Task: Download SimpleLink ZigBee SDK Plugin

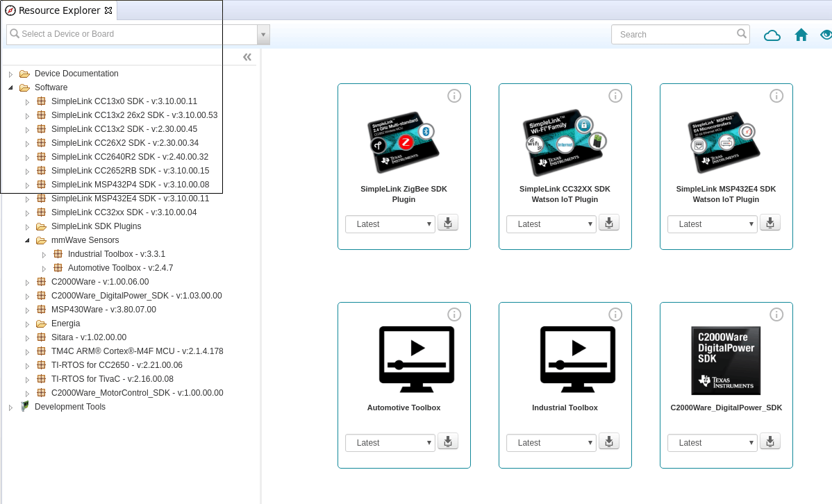Action: (x=448, y=223)
